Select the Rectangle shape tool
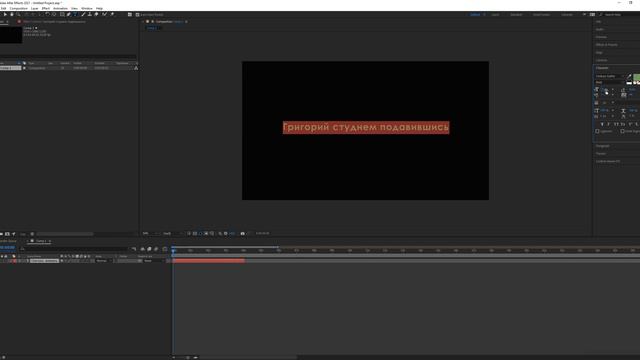 62,14
